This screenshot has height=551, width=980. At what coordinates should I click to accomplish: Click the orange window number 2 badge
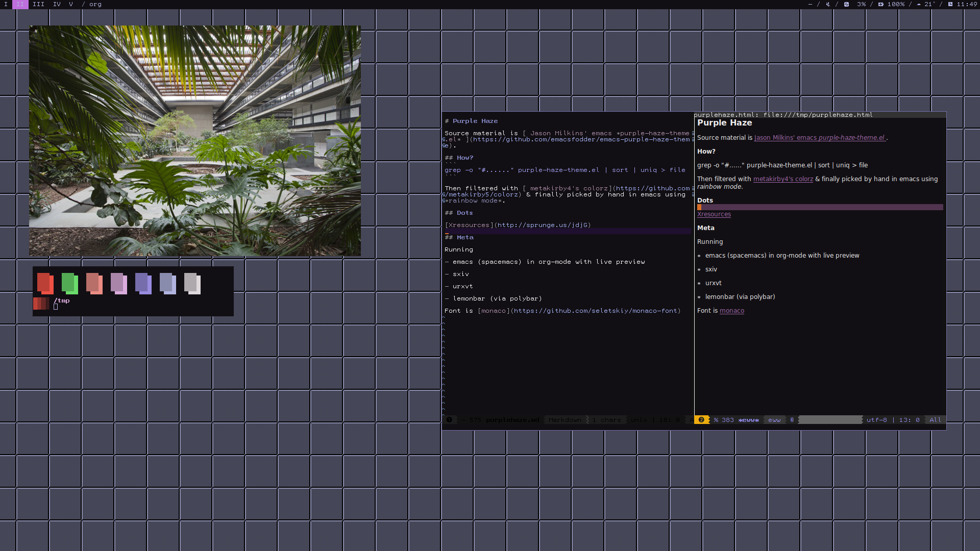coord(701,420)
